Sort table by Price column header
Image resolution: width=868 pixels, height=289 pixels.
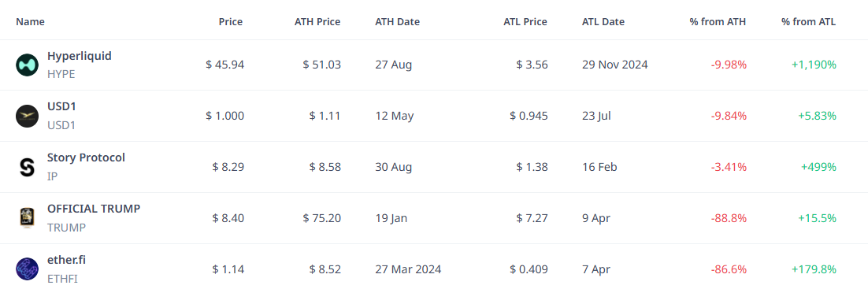(230, 22)
